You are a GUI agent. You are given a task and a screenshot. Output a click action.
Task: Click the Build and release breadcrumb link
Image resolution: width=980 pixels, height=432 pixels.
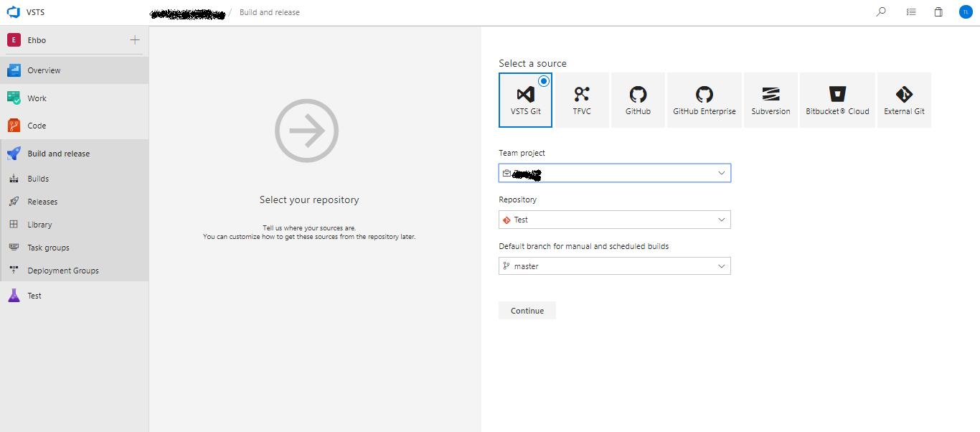click(270, 12)
